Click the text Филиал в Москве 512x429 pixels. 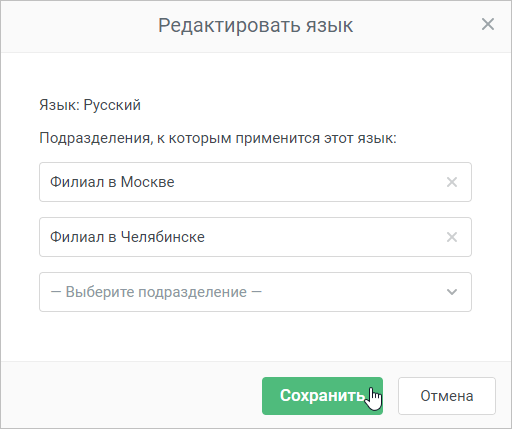pos(112,182)
